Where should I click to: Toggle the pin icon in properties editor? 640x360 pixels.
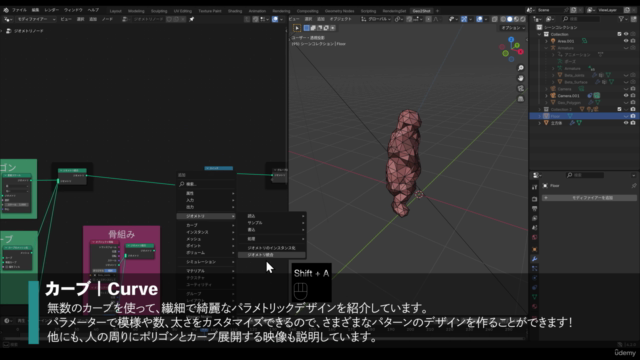(634, 186)
